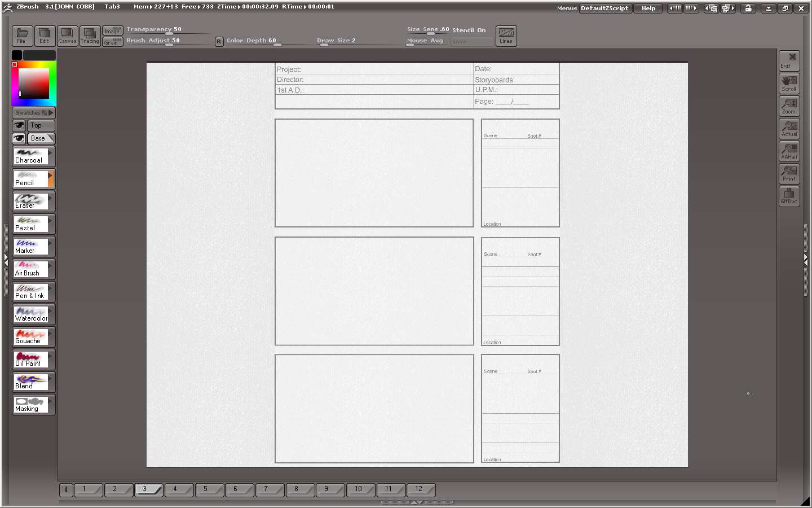The image size is (812, 508).
Task: Open the Help button
Action: coord(648,8)
